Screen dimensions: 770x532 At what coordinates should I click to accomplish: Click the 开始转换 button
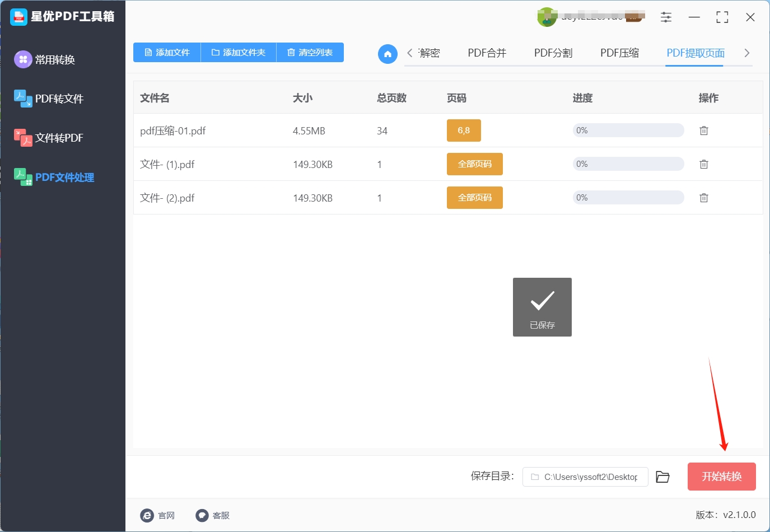(722, 477)
